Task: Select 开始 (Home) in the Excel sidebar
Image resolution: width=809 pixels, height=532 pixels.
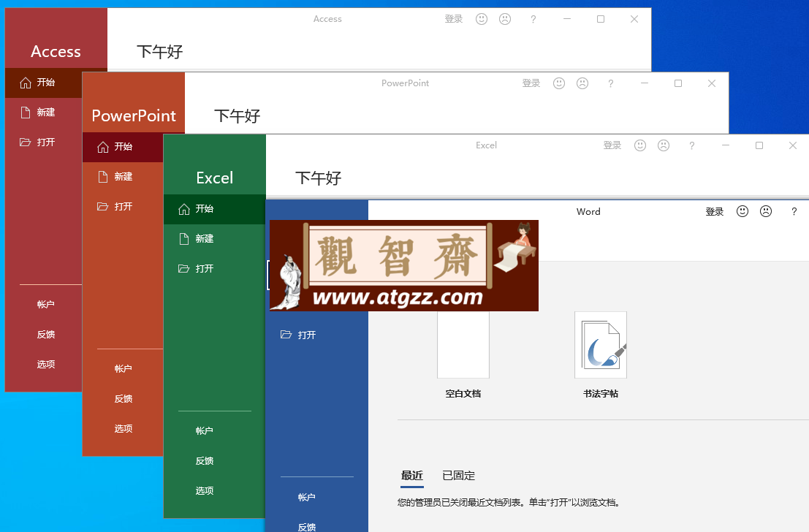Action: [214, 209]
